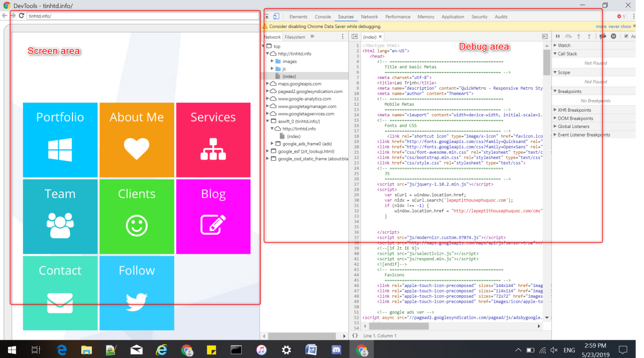Expand the Watch section
Image resolution: width=644 pixels, height=358 pixels.
(564, 45)
